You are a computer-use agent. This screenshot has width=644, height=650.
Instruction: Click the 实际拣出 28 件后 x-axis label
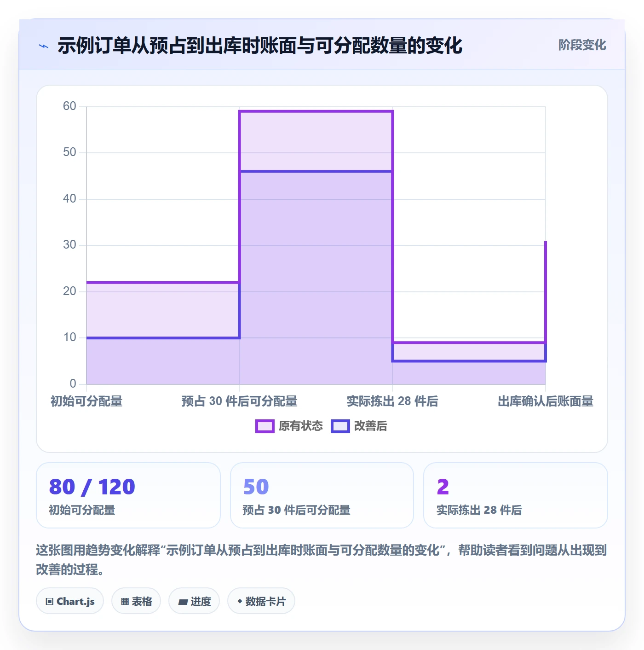392,401
